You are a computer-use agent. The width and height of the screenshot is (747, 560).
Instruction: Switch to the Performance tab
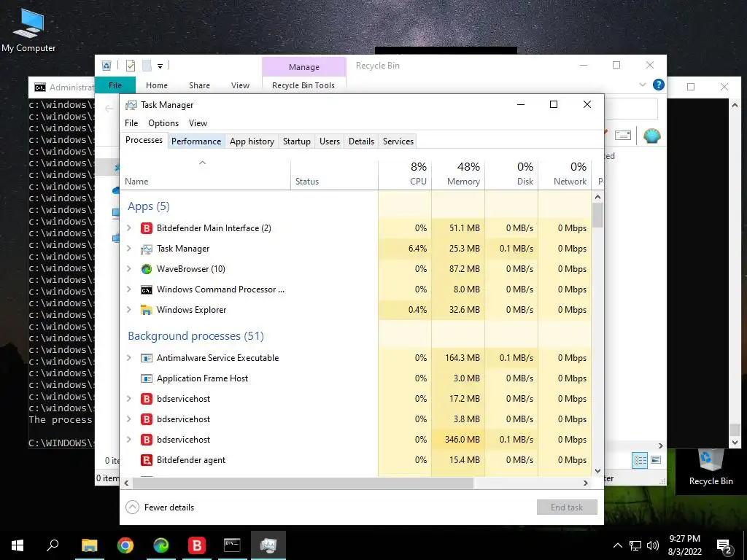[x=196, y=141]
